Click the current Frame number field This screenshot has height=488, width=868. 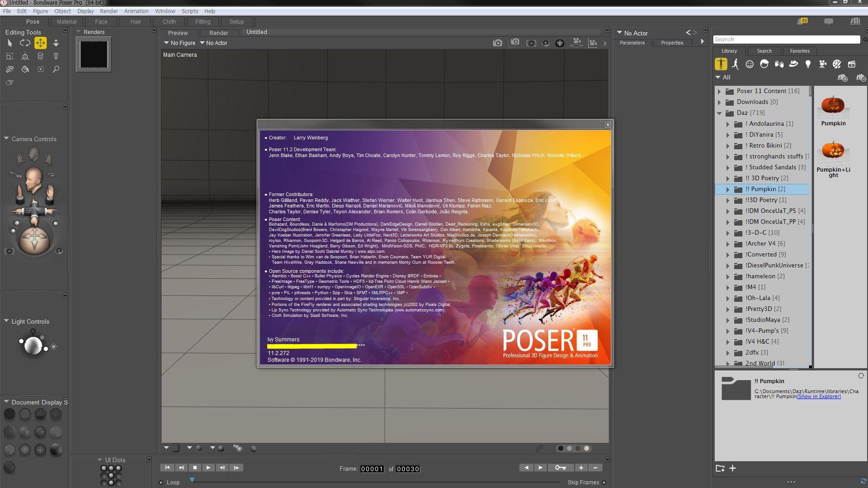pos(372,469)
